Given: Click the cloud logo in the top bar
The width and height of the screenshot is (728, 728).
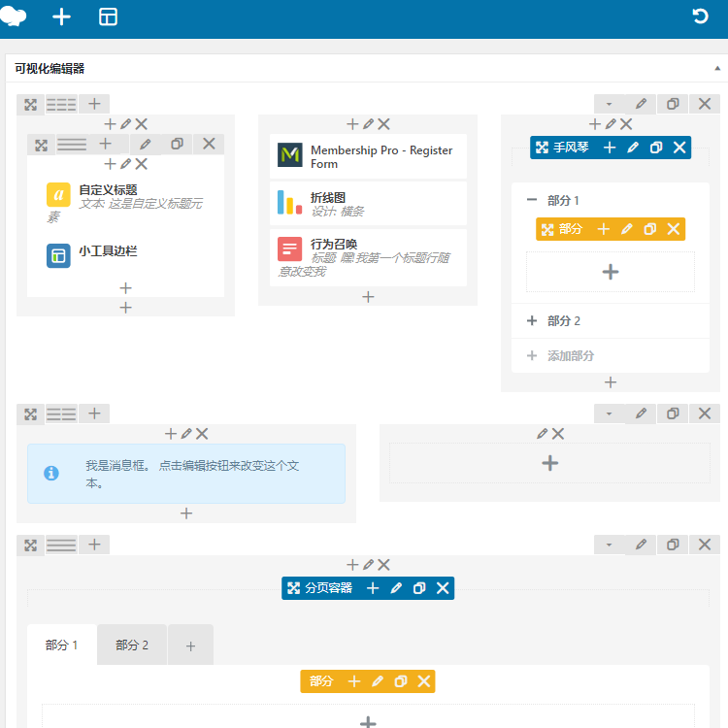Looking at the screenshot, I should (x=13, y=17).
